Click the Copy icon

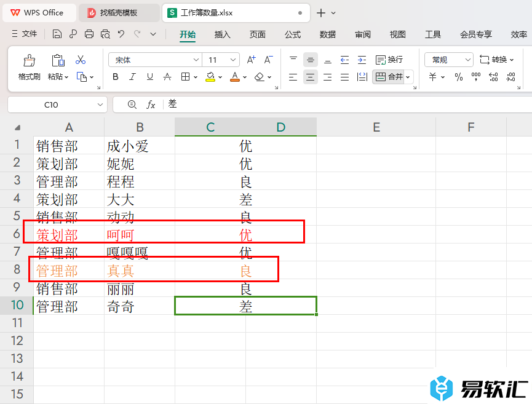coord(81,77)
